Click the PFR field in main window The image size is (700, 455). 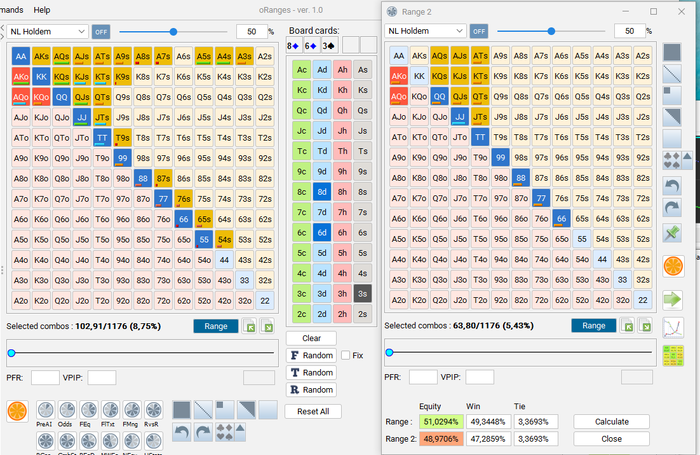click(x=45, y=378)
